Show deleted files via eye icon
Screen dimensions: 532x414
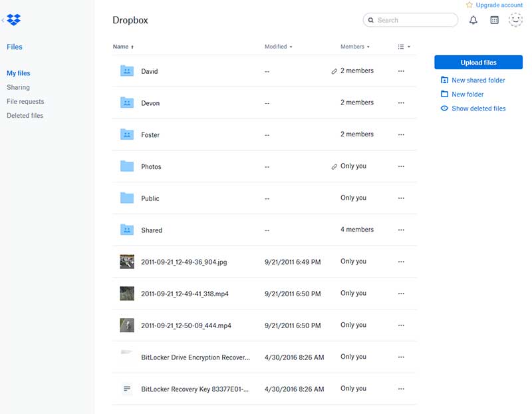coord(444,108)
